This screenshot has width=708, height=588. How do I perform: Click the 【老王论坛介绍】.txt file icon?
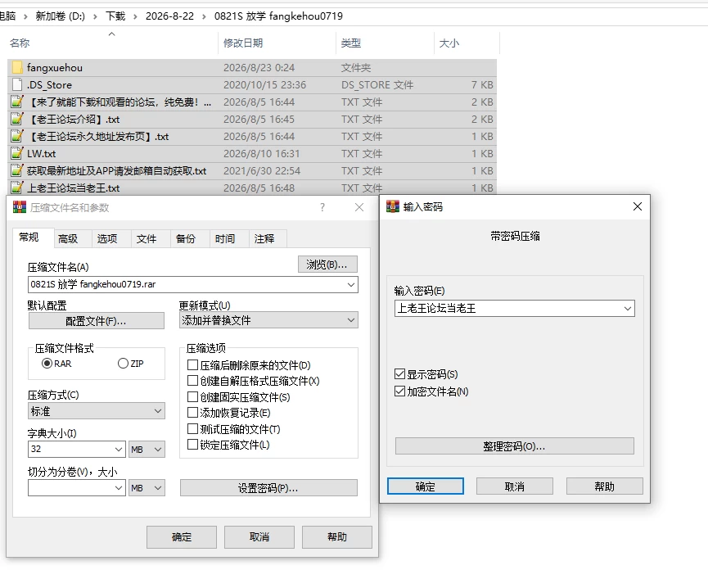pos(17,120)
